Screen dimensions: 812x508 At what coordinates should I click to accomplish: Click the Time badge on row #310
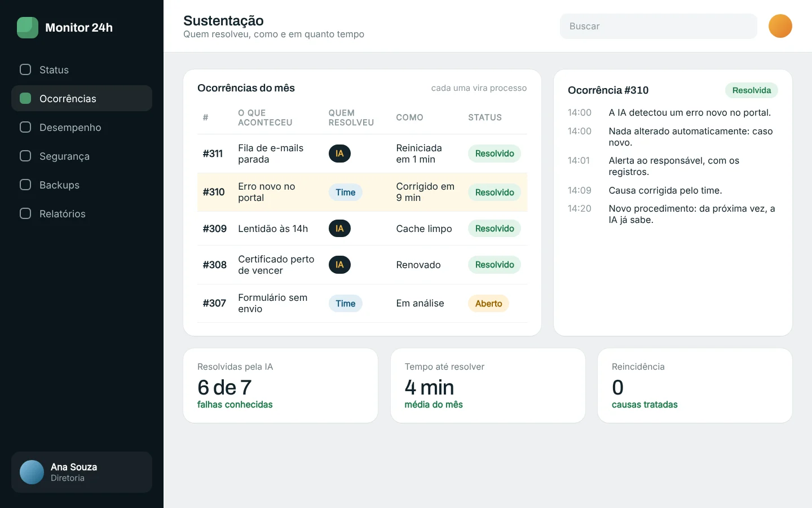pos(346,192)
